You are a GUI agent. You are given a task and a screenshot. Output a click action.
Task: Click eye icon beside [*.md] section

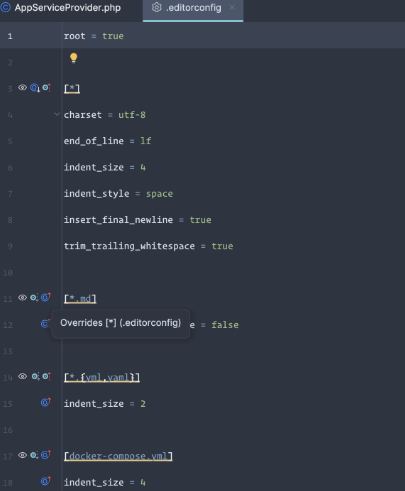pos(22,297)
